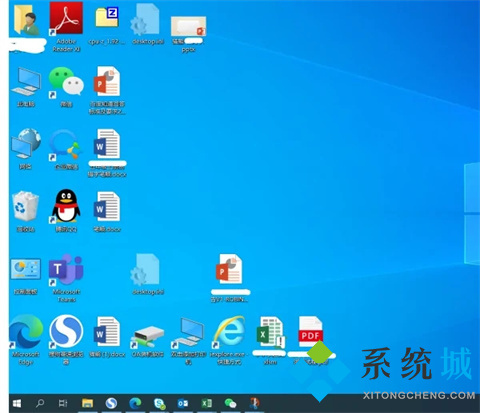Open the Microsoft Edge shortcut on the desktop
Image resolution: width=480 pixels, height=413 pixels.
click(x=26, y=332)
